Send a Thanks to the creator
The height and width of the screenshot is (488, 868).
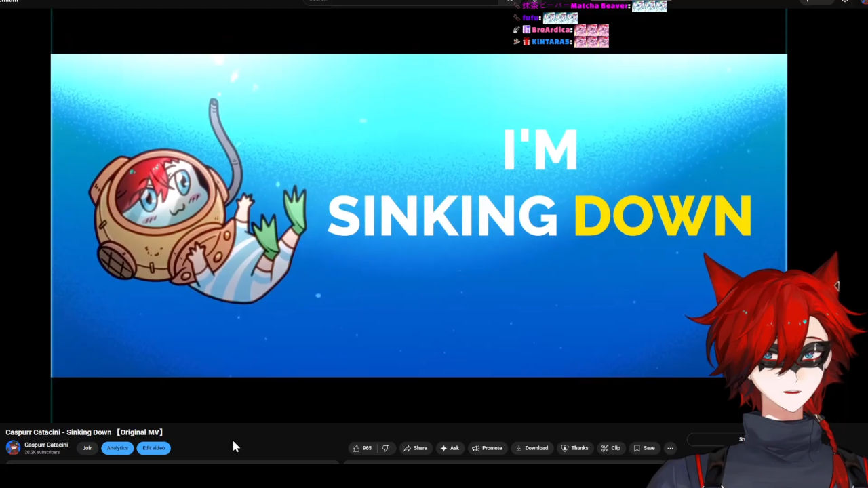[574, 448]
